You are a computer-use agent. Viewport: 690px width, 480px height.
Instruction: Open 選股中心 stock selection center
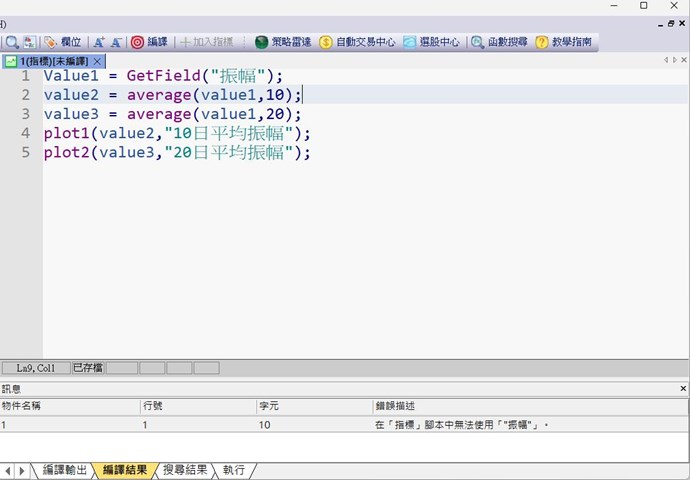point(431,42)
